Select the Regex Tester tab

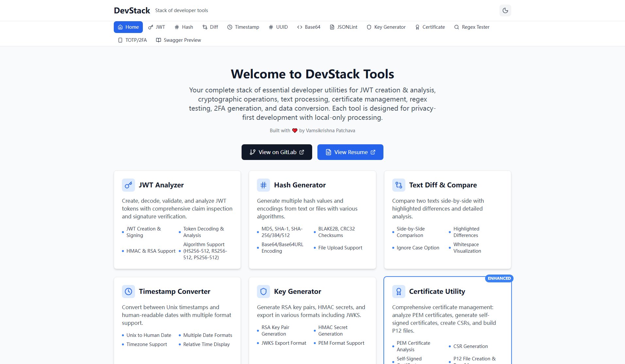[472, 27]
